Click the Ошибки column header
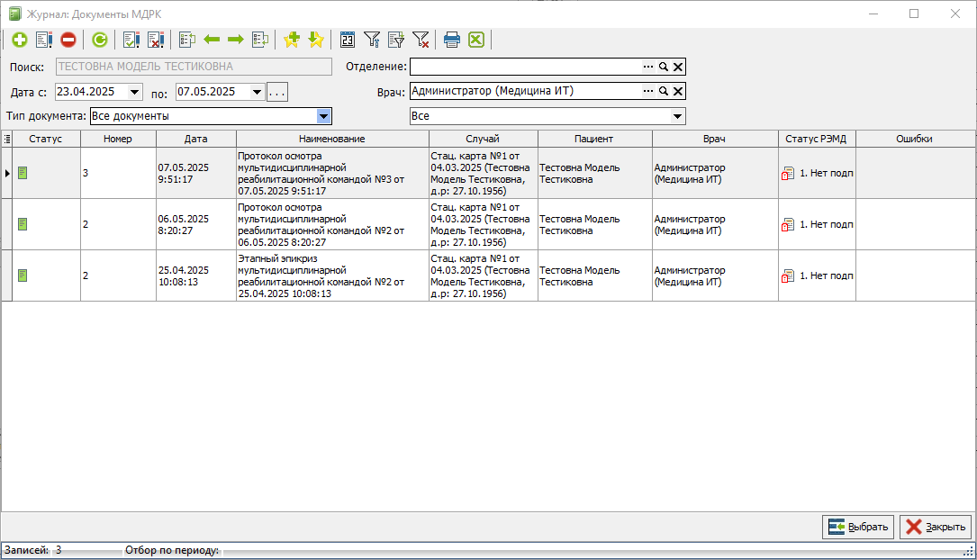 coord(915,139)
